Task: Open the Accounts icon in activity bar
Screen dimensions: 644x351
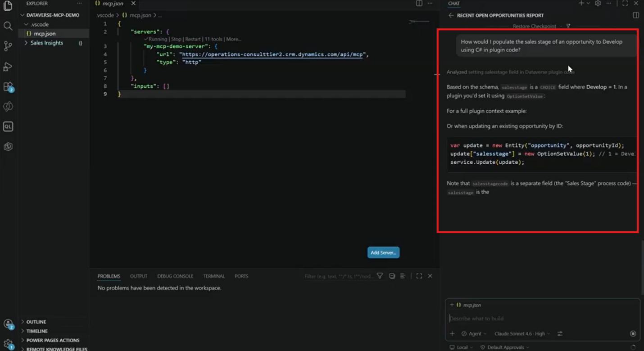Action: coord(8,324)
